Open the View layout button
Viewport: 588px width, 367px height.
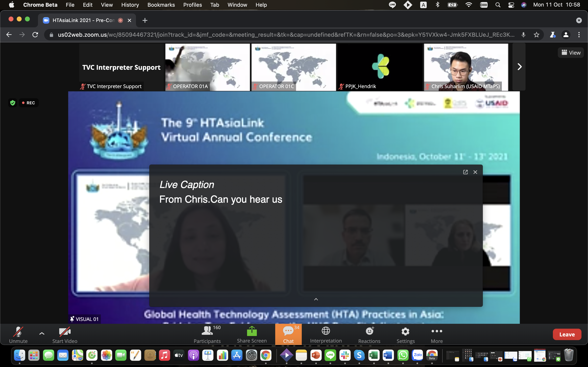coord(570,53)
